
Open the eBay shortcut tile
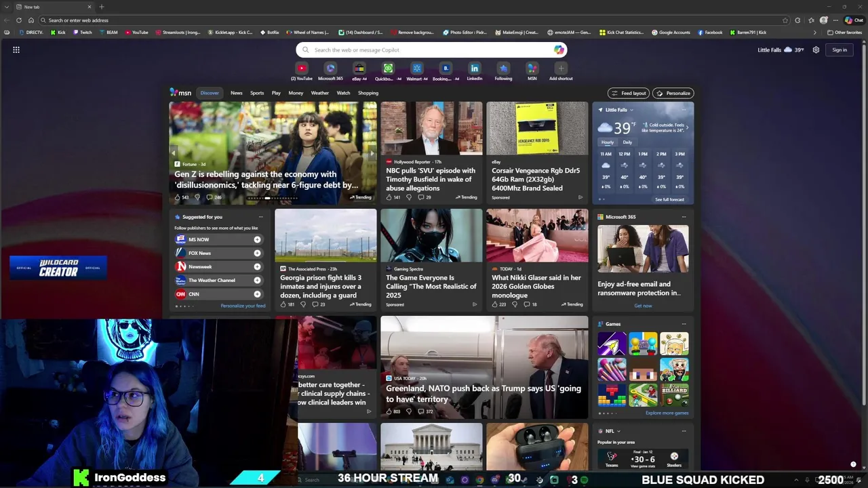359,68
